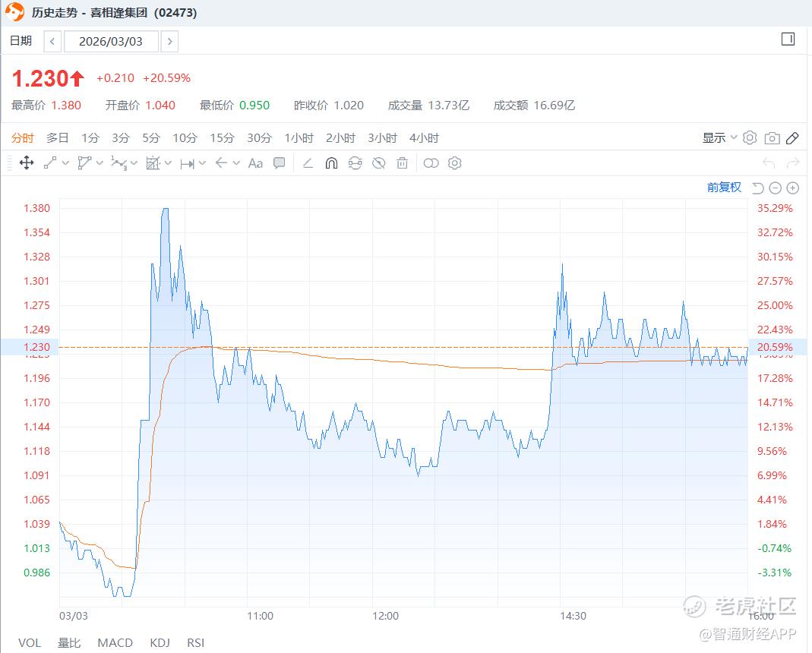Switch to the 多日 multi-day tab

tap(58, 137)
